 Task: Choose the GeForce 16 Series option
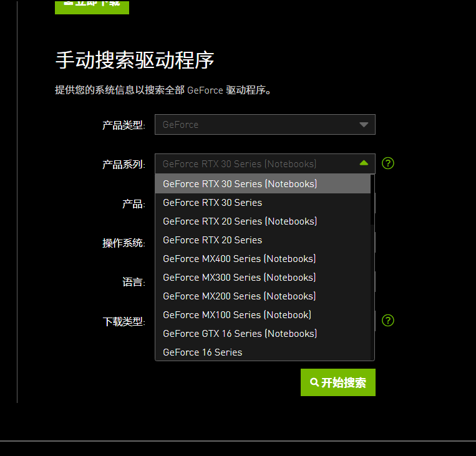pyautogui.click(x=263, y=352)
